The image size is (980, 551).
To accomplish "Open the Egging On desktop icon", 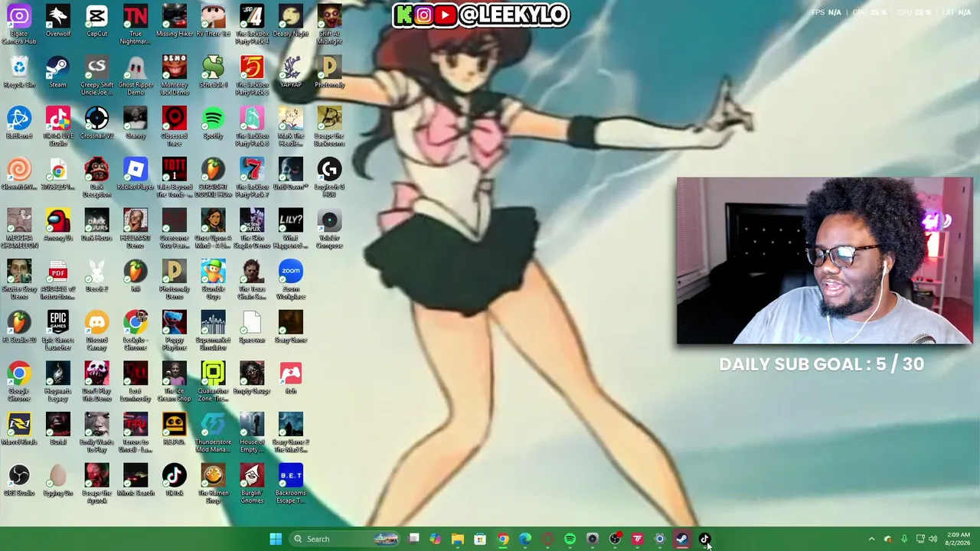I will pos(58,481).
